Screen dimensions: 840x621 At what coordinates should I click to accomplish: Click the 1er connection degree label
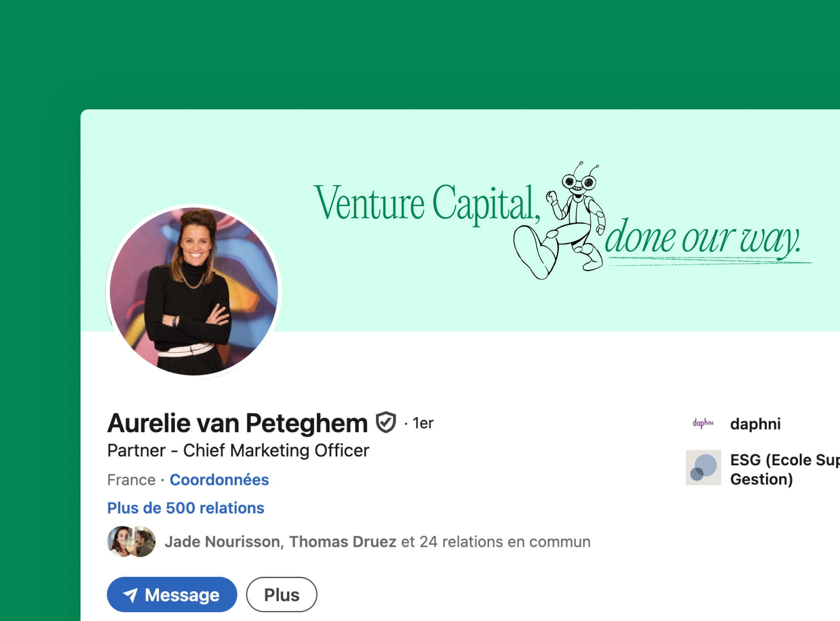(423, 423)
